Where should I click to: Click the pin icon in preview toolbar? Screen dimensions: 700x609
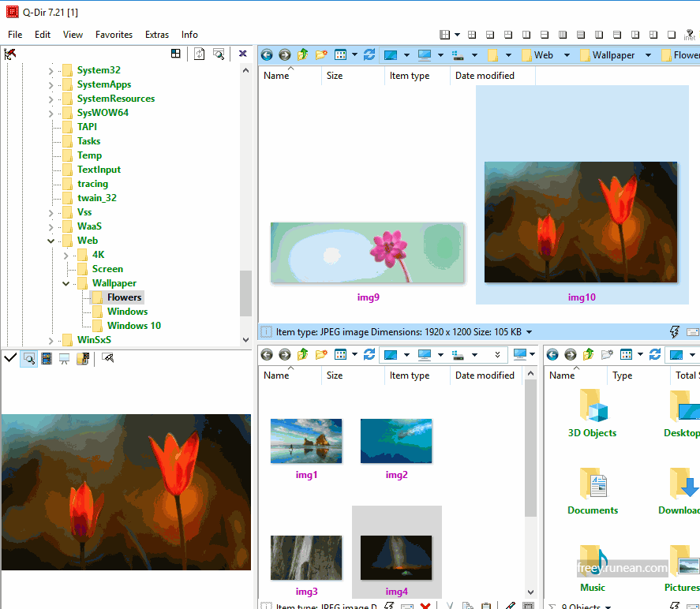pos(107,358)
